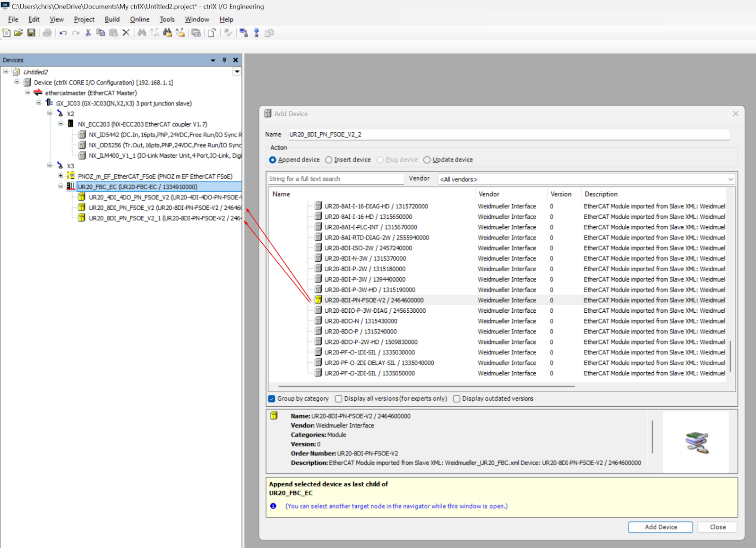Sort device list by Name column header

tap(372, 194)
